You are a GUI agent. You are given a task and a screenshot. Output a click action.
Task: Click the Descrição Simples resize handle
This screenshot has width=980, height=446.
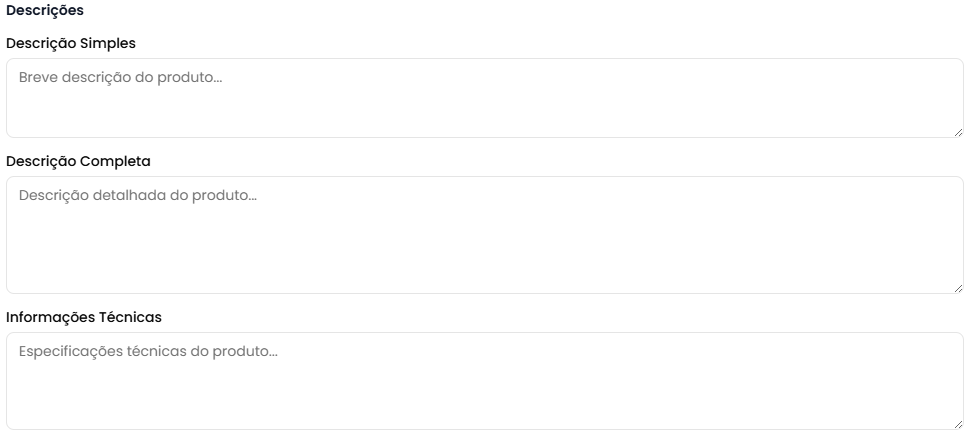958,132
